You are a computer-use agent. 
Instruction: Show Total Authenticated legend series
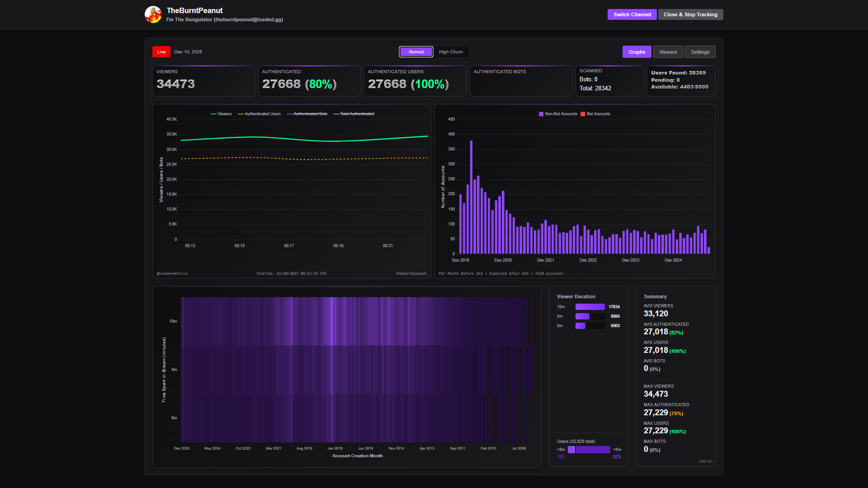tap(354, 114)
